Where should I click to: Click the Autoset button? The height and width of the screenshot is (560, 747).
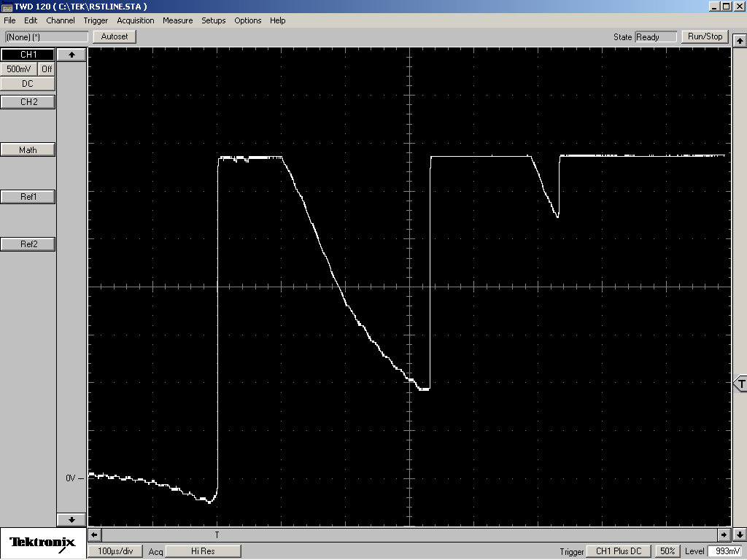(x=115, y=36)
